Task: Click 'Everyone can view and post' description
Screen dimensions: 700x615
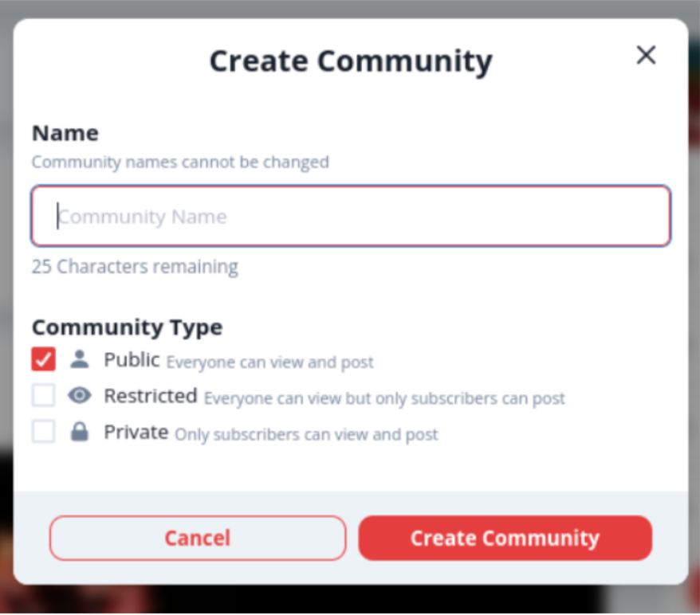Action: (269, 362)
